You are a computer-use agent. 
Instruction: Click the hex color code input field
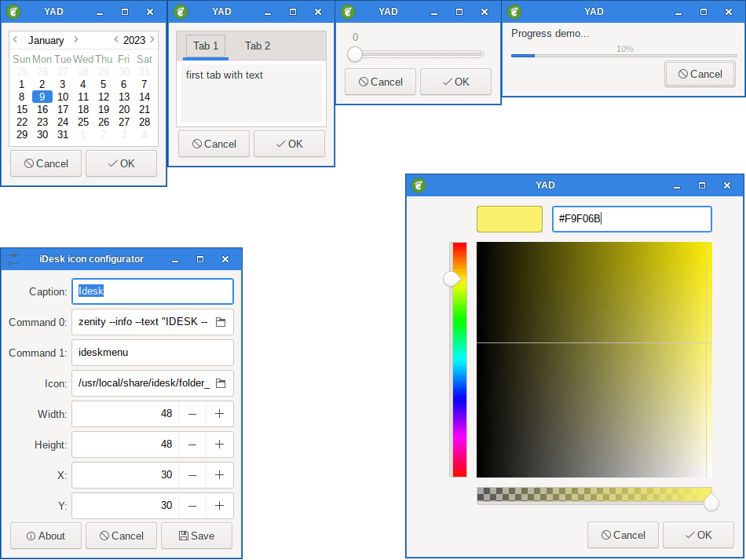(x=632, y=219)
